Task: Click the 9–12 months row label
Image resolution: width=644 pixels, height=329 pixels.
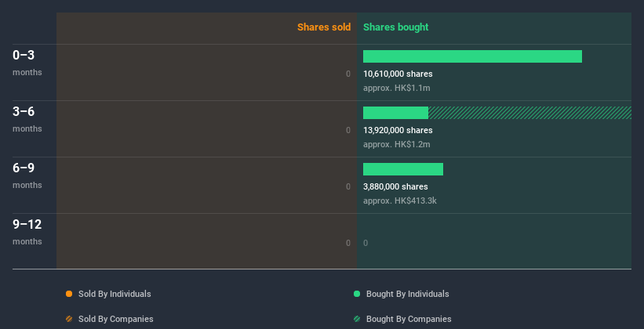Action: [x=27, y=232]
